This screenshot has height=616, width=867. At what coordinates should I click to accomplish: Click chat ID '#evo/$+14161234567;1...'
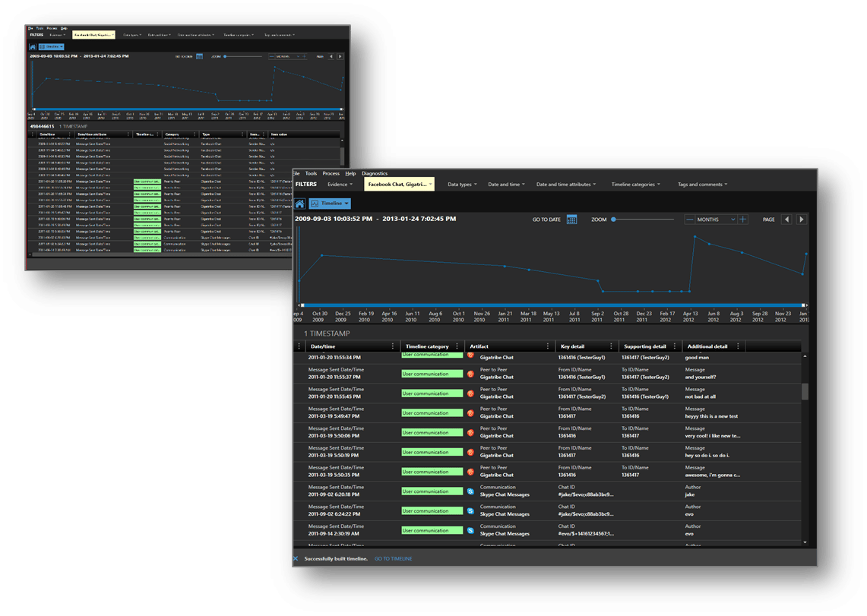pos(586,534)
